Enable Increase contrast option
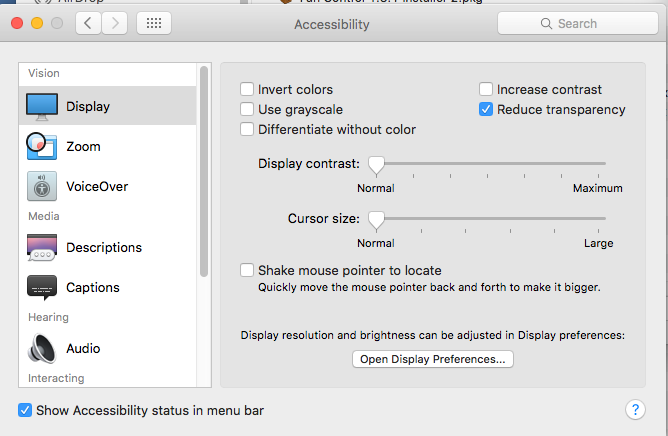Viewport: 668px width, 436px height. pyautogui.click(x=486, y=89)
